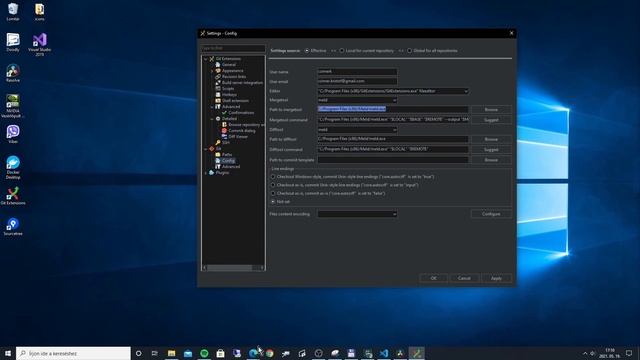The height and width of the screenshot is (360, 640).
Task: Suggest the difftool command
Action: coord(491,149)
